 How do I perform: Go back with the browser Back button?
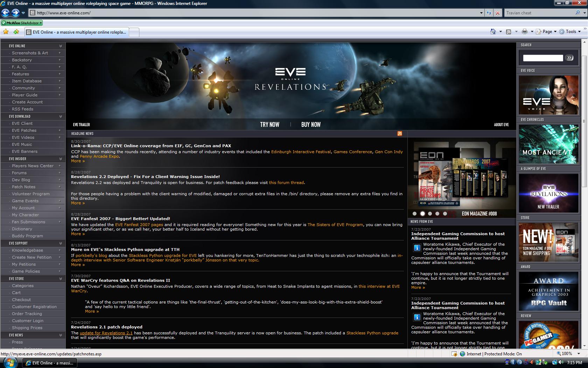(5, 13)
